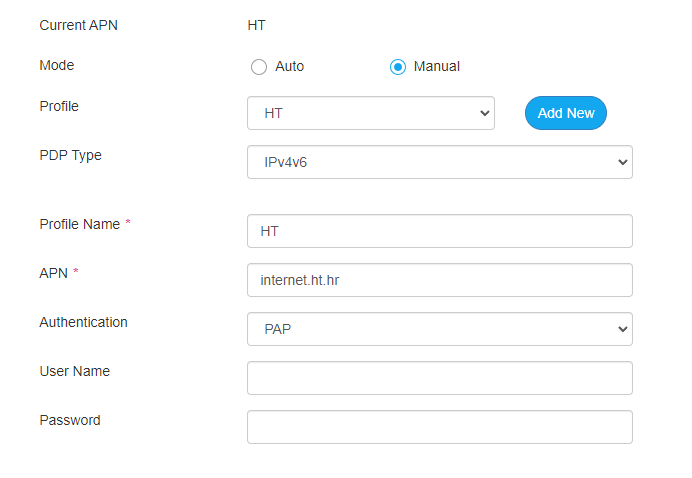Click the PDP Type label
The height and width of the screenshot is (478, 692).
(70, 155)
